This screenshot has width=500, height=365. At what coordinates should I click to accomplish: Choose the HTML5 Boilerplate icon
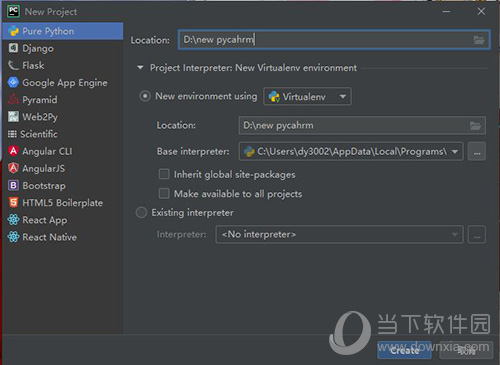pos(13,202)
